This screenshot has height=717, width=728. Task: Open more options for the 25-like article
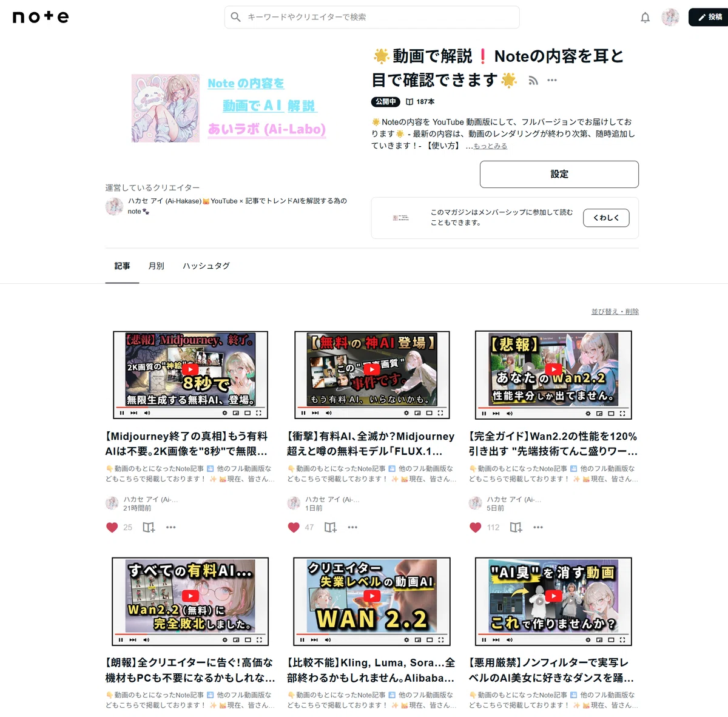171,528
